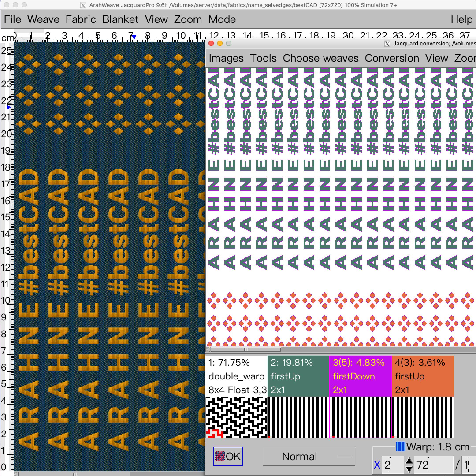Click the X repeat field showing 2
Screen dimensions: 476x476
tap(393, 465)
